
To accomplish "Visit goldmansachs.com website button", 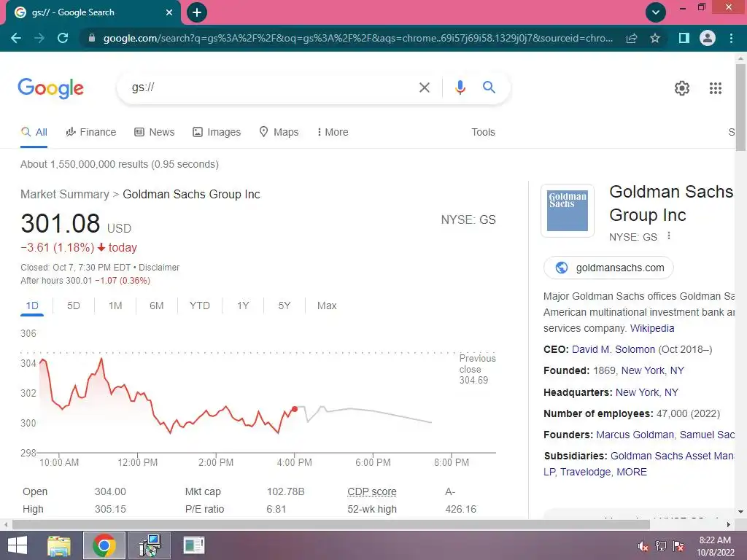I will (608, 268).
